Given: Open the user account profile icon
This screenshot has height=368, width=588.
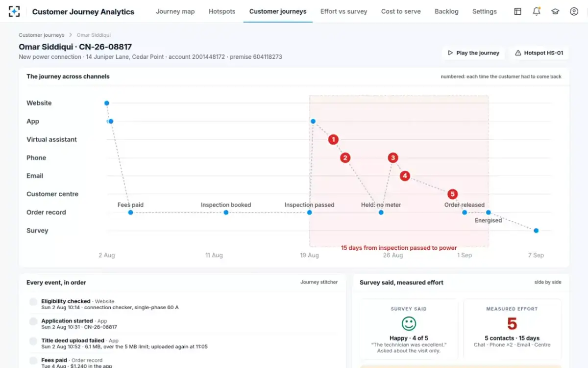Looking at the screenshot, I should coord(574,11).
